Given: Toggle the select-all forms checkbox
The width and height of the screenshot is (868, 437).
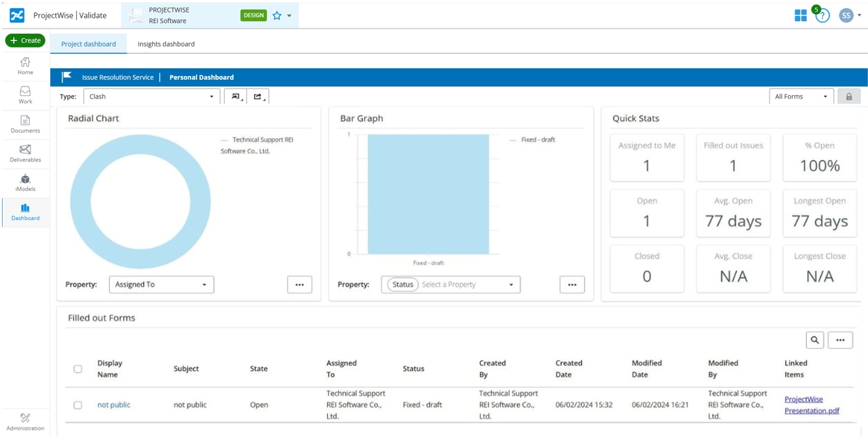Looking at the screenshot, I should [77, 369].
